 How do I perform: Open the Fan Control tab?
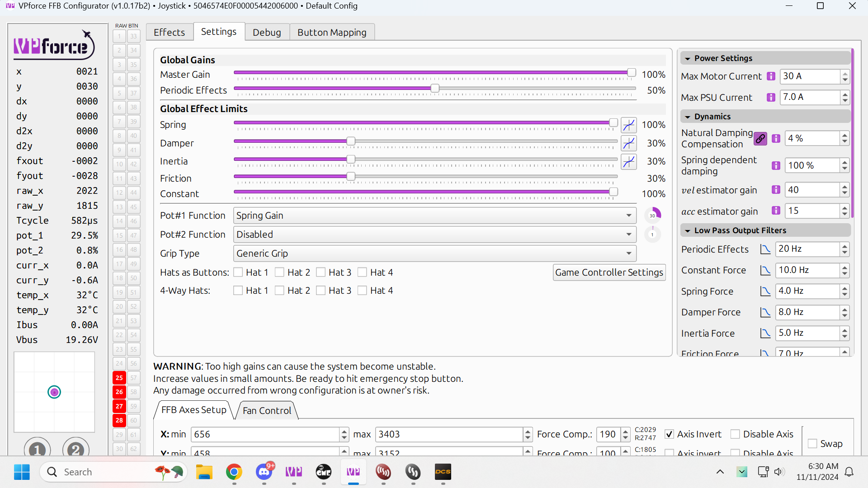[267, 410]
